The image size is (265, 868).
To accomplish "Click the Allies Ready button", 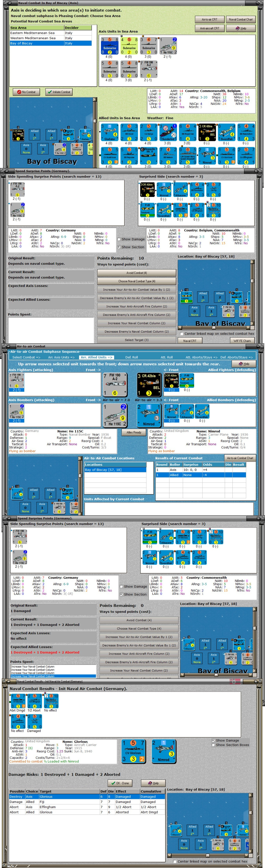I will click(x=134, y=432).
